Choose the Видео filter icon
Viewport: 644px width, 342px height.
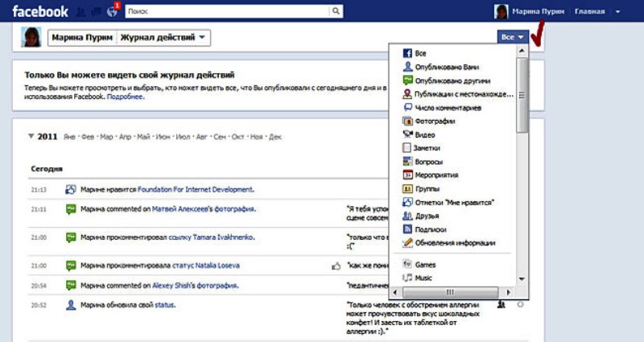pos(408,134)
